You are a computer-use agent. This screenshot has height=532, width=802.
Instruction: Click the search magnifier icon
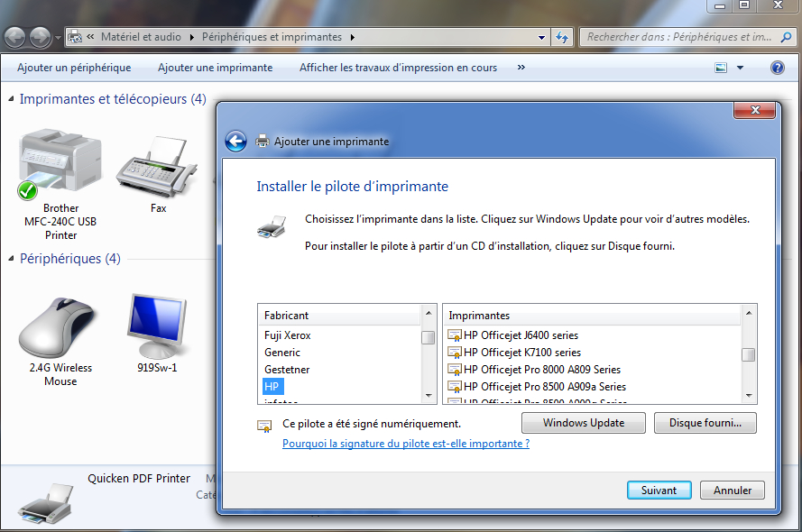pos(786,37)
